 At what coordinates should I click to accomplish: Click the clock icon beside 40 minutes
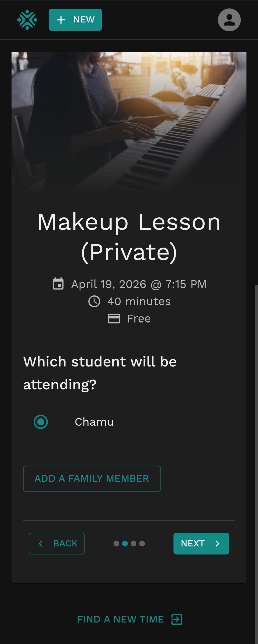(x=94, y=301)
